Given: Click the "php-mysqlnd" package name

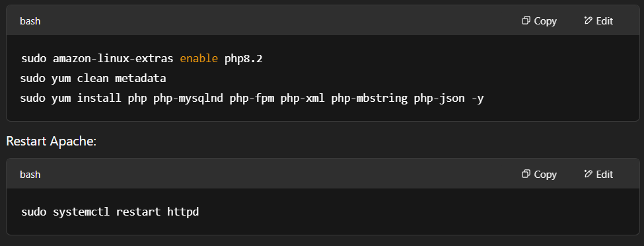Looking at the screenshot, I should (x=188, y=99).
